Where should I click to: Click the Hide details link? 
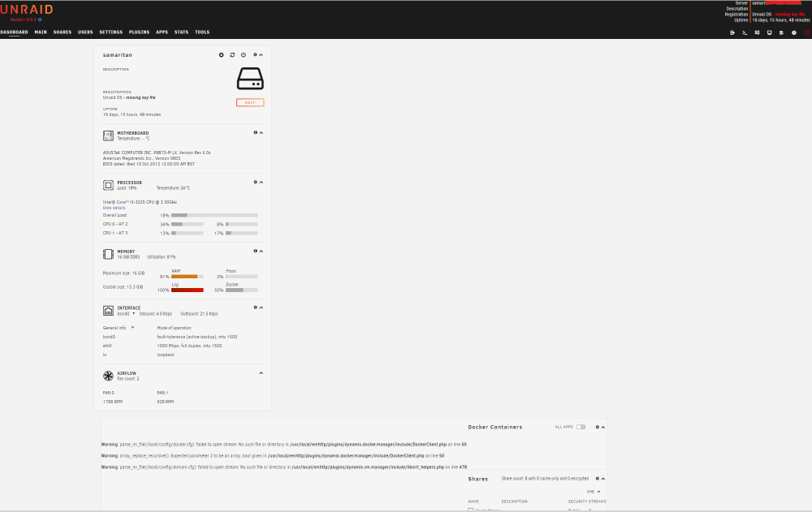(114, 208)
